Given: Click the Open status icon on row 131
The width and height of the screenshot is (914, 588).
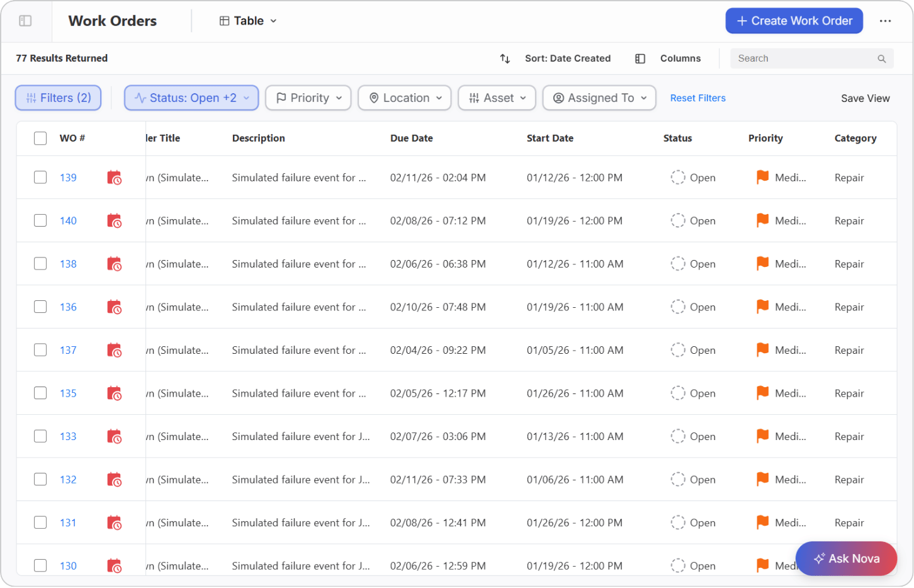Looking at the screenshot, I should (x=678, y=523).
